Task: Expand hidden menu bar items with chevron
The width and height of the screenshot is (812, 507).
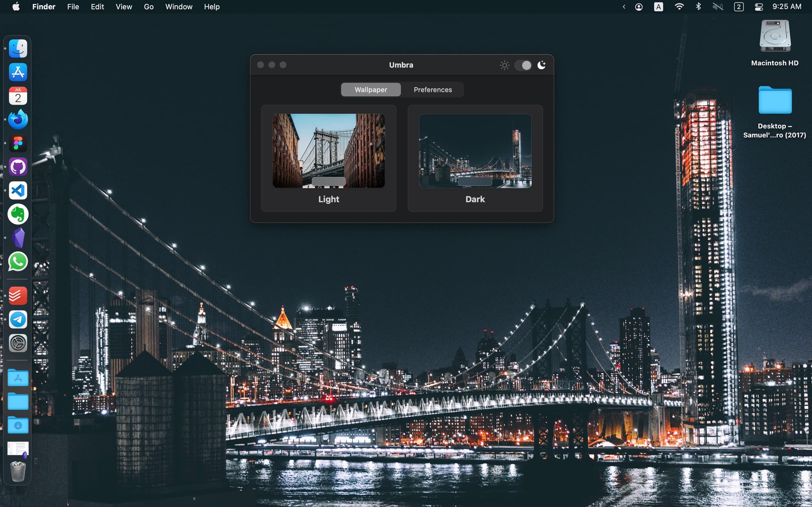Action: (624, 7)
